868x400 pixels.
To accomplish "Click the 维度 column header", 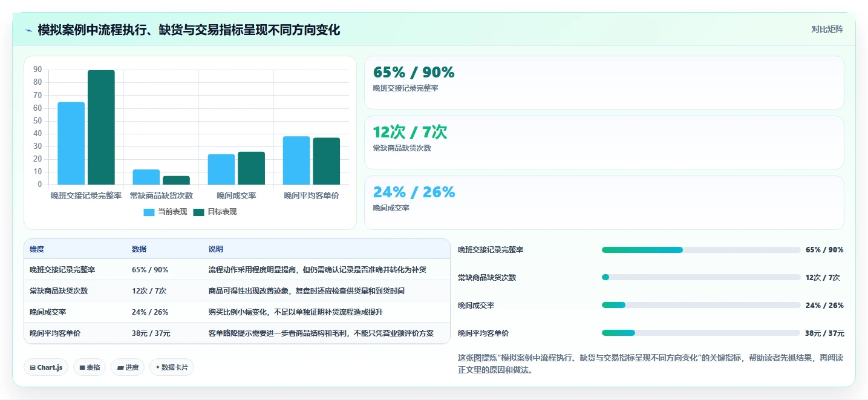I will (x=37, y=249).
